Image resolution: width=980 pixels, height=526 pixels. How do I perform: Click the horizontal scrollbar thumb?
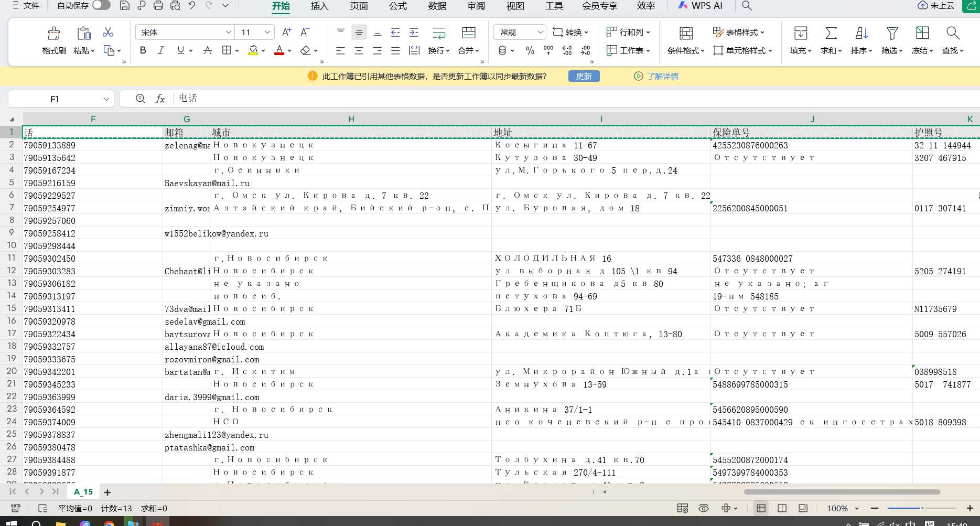pyautogui.click(x=842, y=492)
